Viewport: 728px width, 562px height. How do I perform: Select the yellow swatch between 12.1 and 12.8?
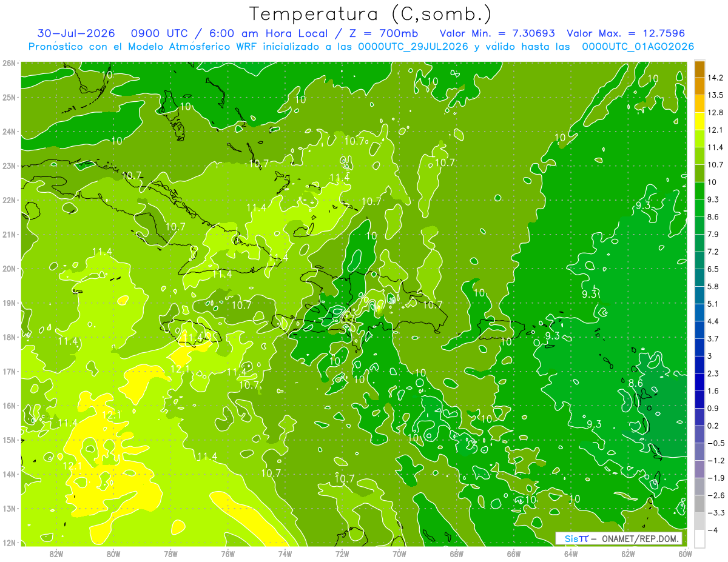[699, 121]
